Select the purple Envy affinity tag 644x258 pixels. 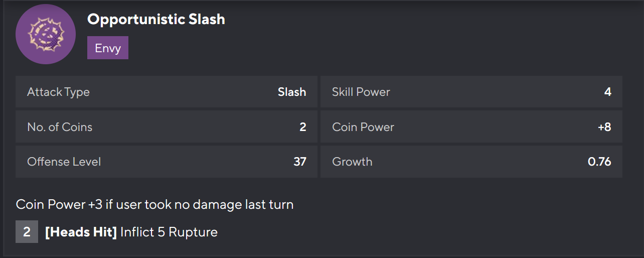pyautogui.click(x=108, y=49)
